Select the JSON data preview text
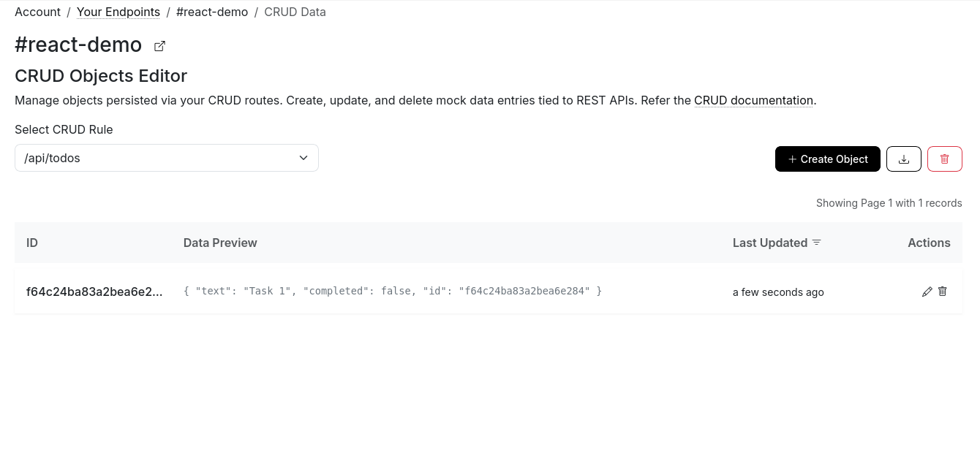The image size is (980, 453). (x=392, y=290)
